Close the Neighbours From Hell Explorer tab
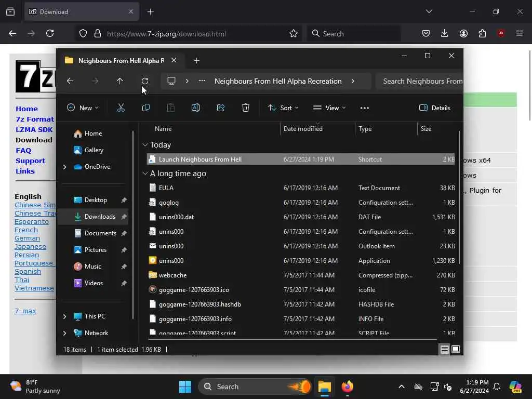Screen dimensions: 532x399 pos(174,60)
